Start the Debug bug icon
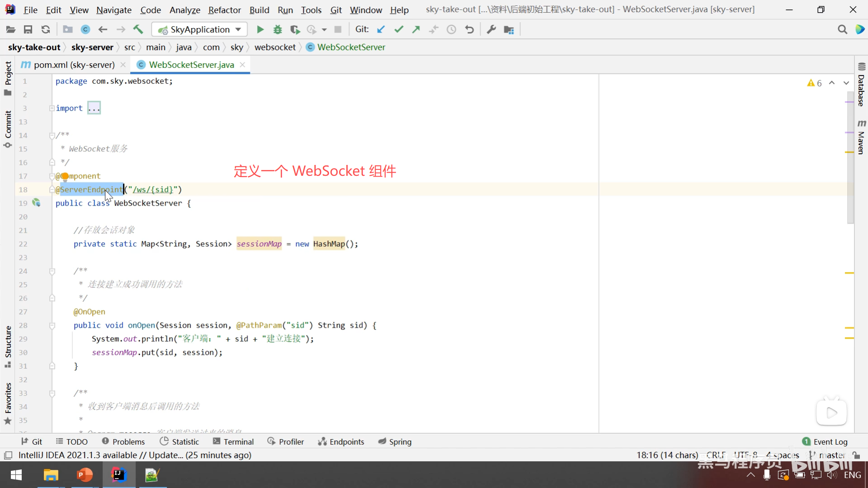The height and width of the screenshot is (488, 868). [278, 29]
